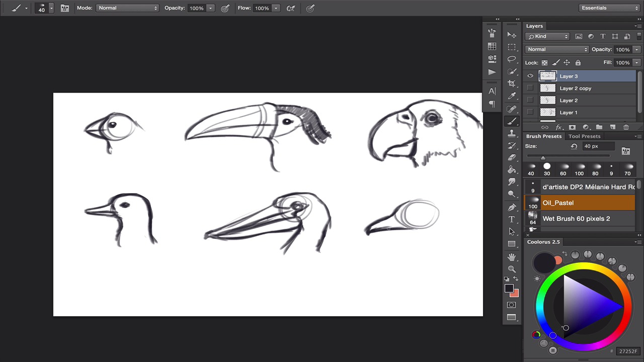Click the foreground color swatch
Screen dimensions: 644x362
(x=509, y=289)
